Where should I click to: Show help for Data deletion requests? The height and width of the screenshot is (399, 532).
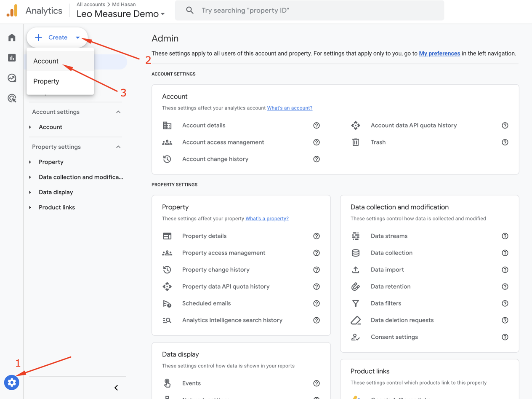[x=505, y=321]
